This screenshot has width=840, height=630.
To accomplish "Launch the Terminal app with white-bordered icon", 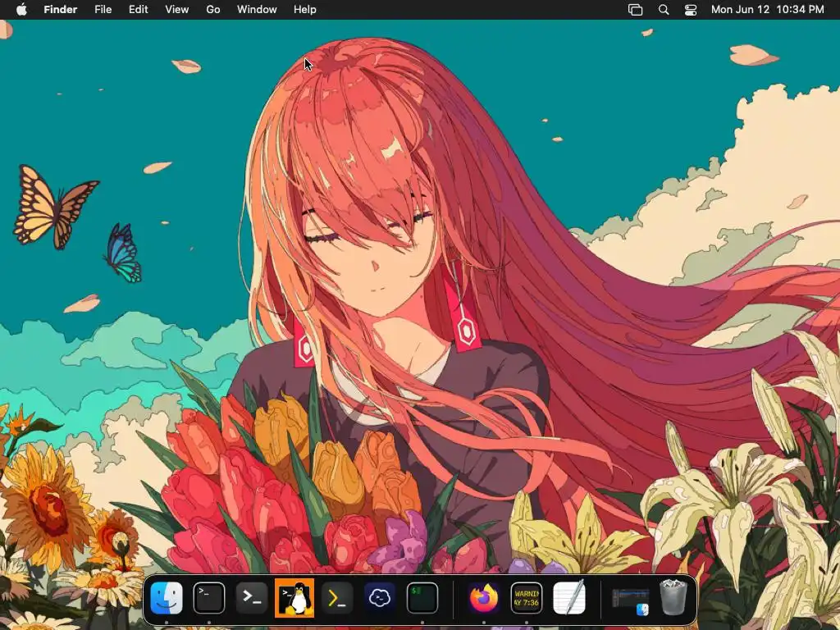I will (x=209, y=598).
